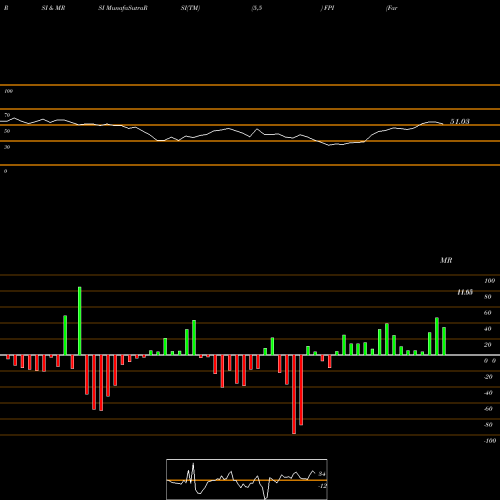Click the MR axis label -60
Viewport: 500px width, 500px height.
[488, 409]
